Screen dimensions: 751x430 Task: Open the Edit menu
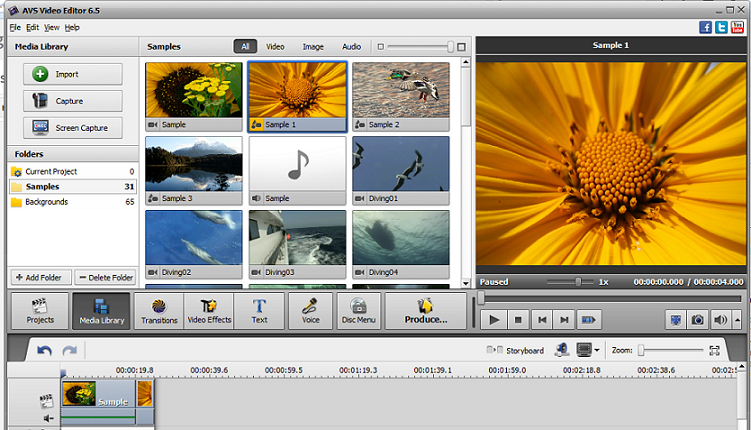pyautogui.click(x=33, y=27)
